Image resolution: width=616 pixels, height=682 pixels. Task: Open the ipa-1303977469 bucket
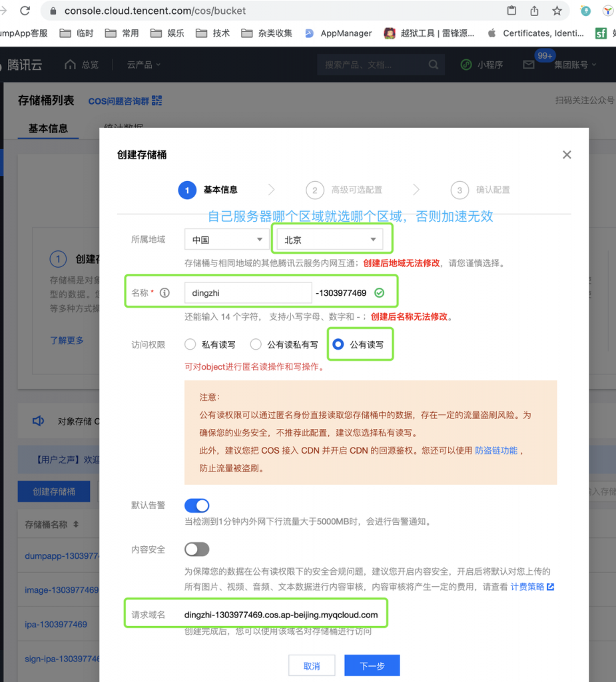(x=56, y=624)
